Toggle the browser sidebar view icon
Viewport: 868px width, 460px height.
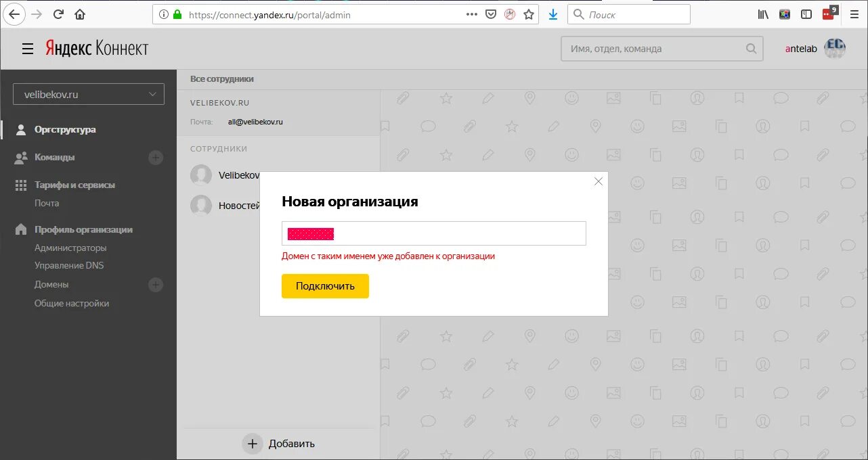tap(806, 14)
